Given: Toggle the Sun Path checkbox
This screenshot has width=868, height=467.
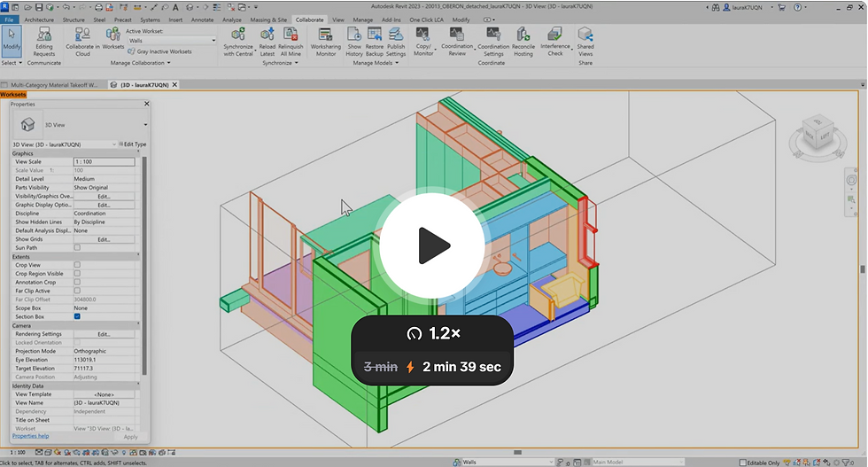Looking at the screenshot, I should (x=77, y=247).
